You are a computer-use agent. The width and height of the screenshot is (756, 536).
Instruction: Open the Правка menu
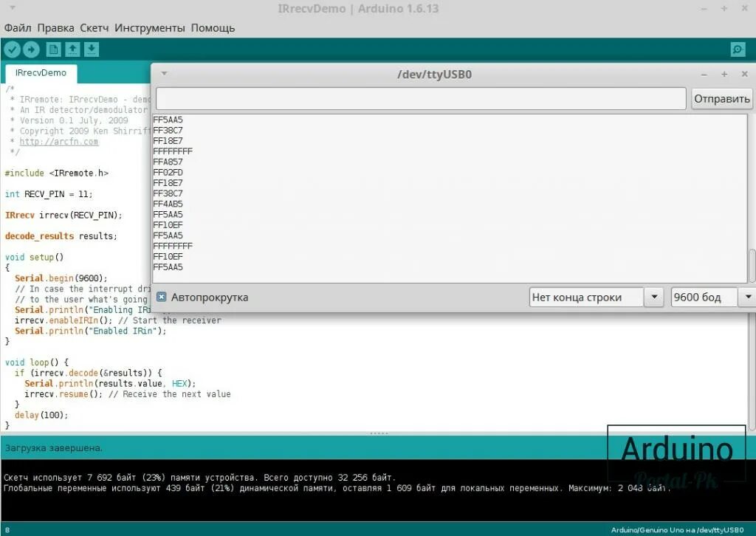pos(55,28)
